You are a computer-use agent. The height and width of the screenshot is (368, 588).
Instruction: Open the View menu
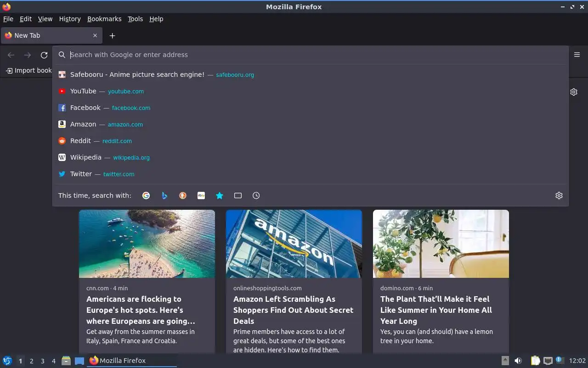(x=45, y=19)
